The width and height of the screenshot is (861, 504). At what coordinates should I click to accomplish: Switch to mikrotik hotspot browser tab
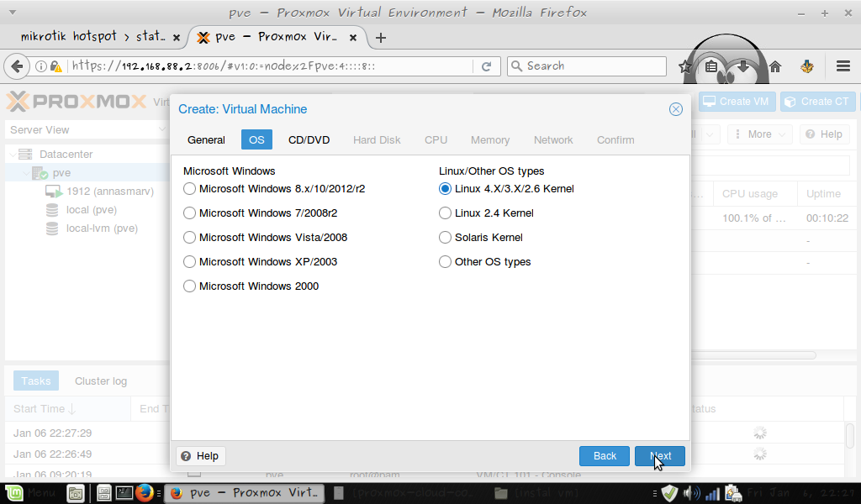pos(93,37)
